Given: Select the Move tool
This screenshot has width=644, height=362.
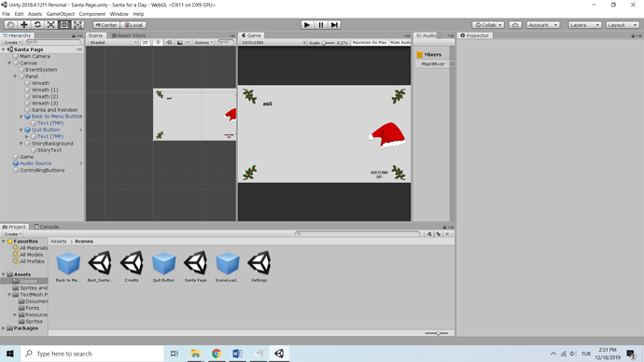Looking at the screenshot, I should coord(24,25).
